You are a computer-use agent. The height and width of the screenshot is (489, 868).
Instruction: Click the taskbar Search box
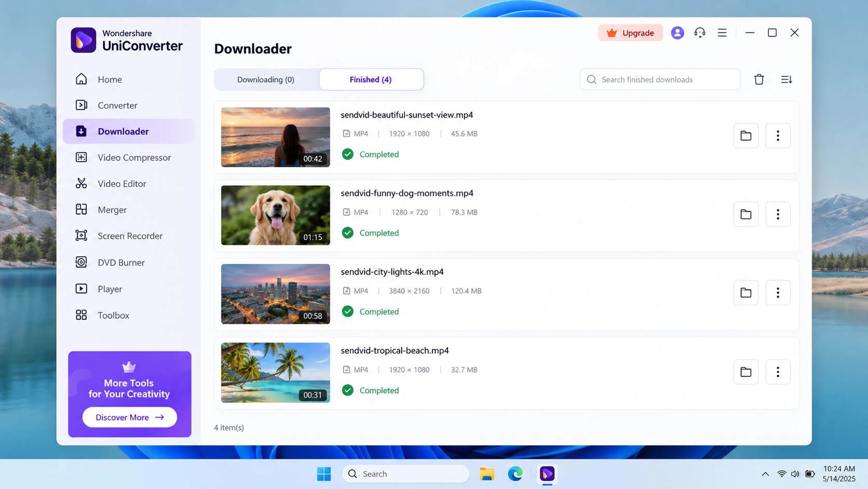[x=405, y=474]
